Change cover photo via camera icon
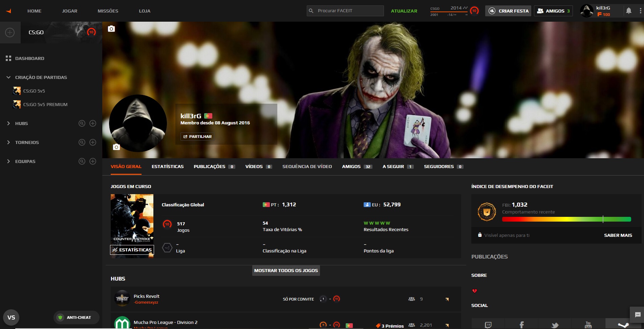The height and width of the screenshot is (329, 644). click(x=111, y=29)
